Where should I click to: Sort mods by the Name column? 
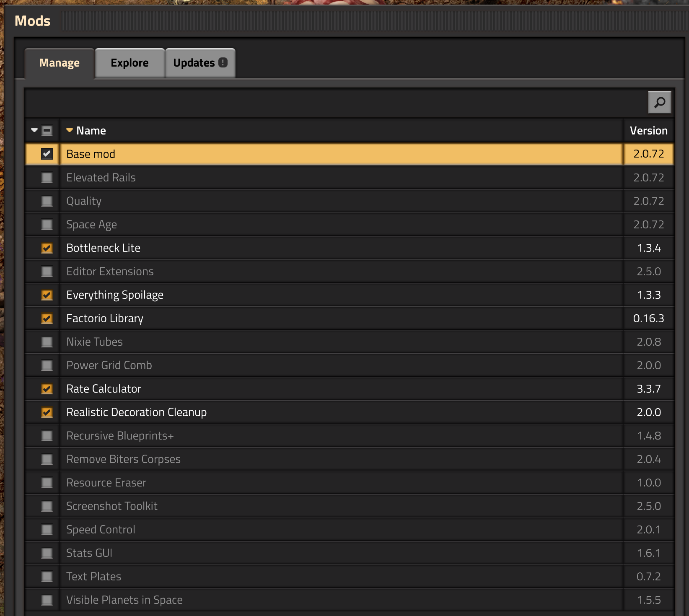(x=91, y=131)
